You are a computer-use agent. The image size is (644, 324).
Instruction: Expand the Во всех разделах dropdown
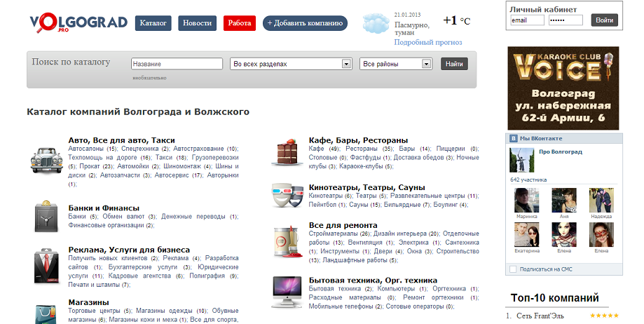pos(291,64)
